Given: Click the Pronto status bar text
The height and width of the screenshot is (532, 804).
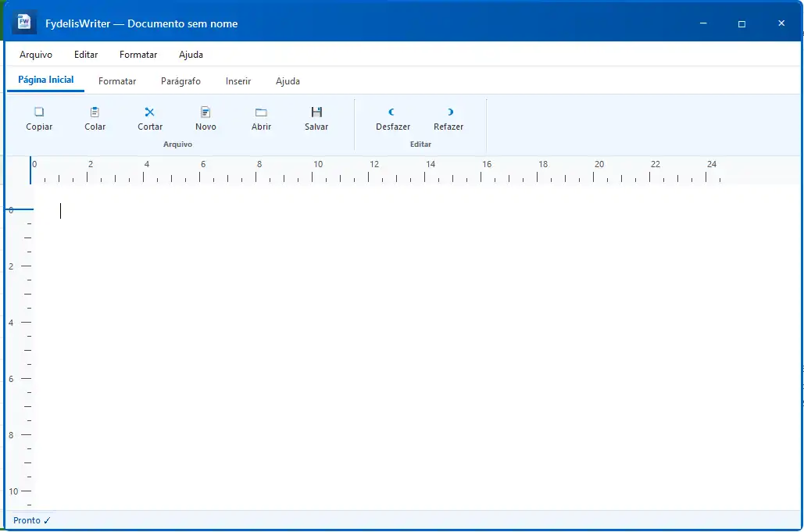Looking at the screenshot, I should tap(27, 520).
